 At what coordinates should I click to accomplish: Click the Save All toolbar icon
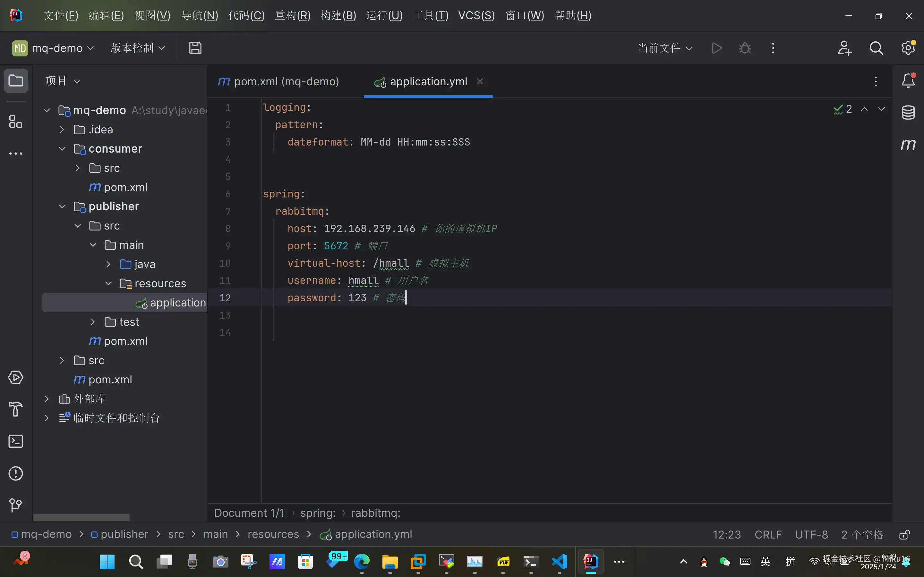tap(195, 48)
